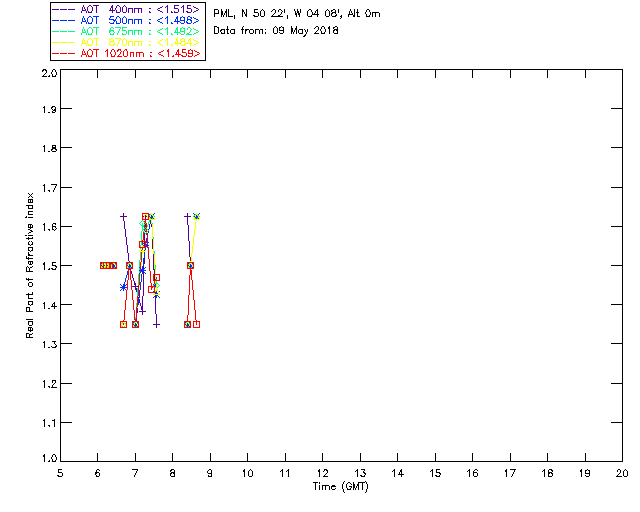Click the purple plus marker near 7.5 at 1.35
The image size is (640, 512).
[156, 325]
